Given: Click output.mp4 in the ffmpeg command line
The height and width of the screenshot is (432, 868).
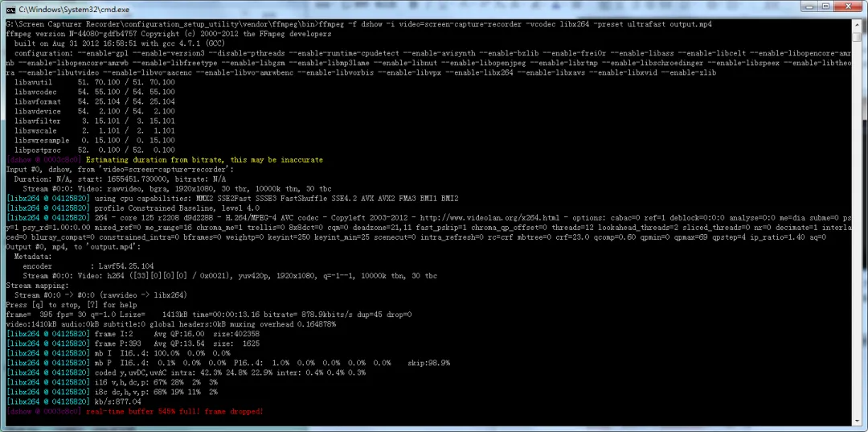Looking at the screenshot, I should coord(688,24).
